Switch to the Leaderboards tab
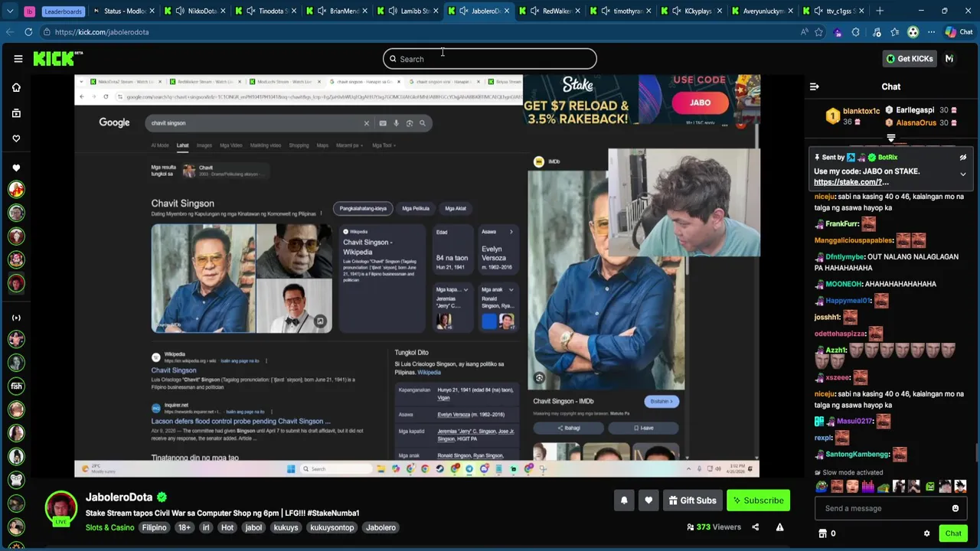This screenshot has height=551, width=980. tap(62, 11)
